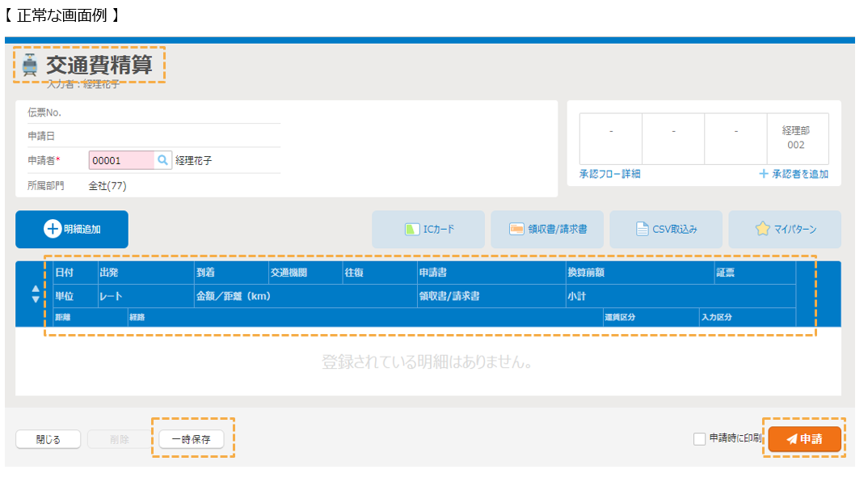Open the ICカード import button
This screenshot has width=868, height=478.
tap(428, 229)
